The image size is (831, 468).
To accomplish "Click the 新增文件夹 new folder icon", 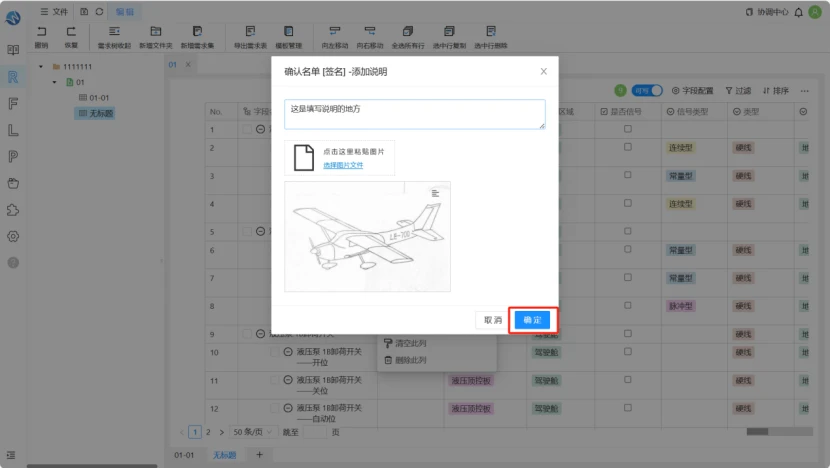I will click(156, 32).
